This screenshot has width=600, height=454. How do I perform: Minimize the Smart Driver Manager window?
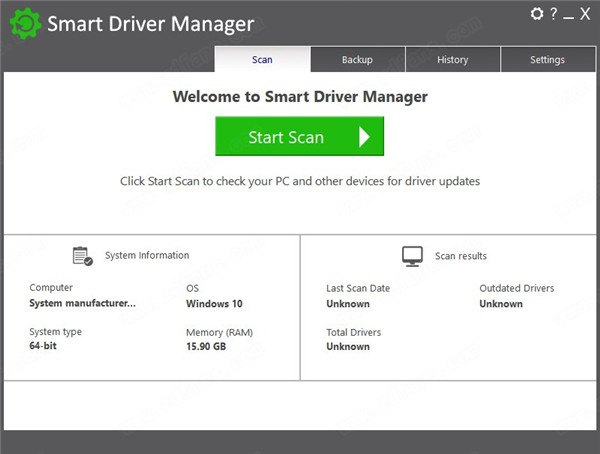pyautogui.click(x=568, y=14)
